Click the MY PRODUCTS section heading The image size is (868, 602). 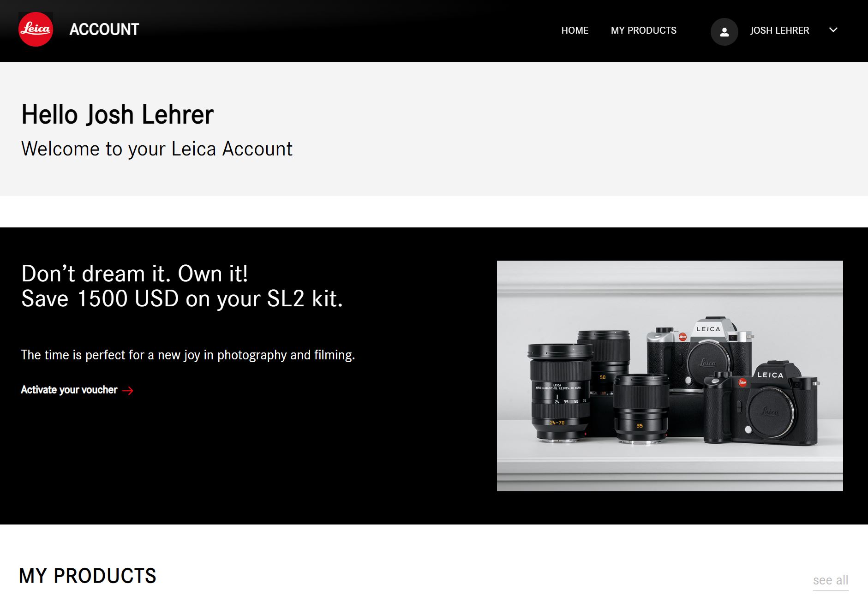coord(88,576)
